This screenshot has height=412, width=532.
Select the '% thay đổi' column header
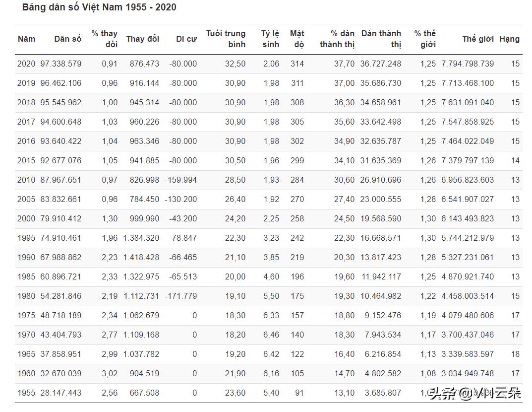[105, 39]
